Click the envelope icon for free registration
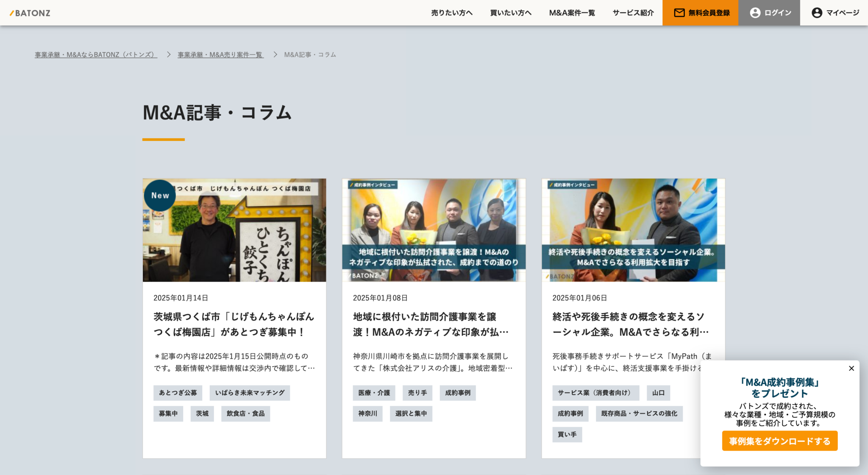Image resolution: width=868 pixels, height=475 pixels. [679, 13]
